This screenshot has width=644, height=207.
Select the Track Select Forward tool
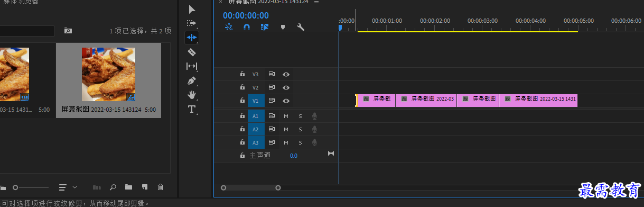pos(192,23)
